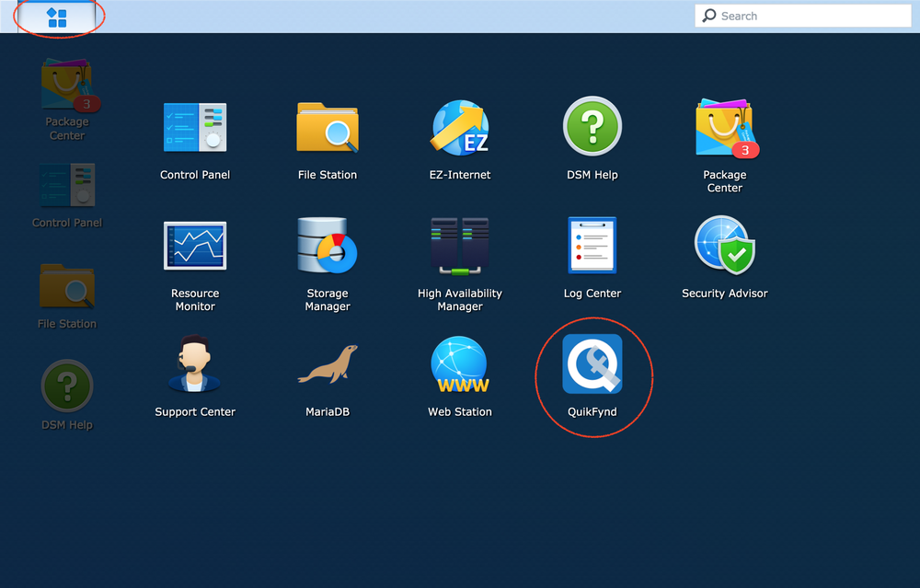Open Package Center in the app grid
The width and height of the screenshot is (920, 588).
[725, 145]
